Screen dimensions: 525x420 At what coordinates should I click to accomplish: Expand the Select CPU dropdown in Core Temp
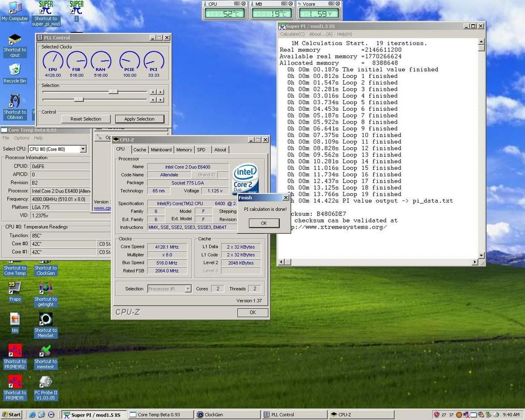83,149
